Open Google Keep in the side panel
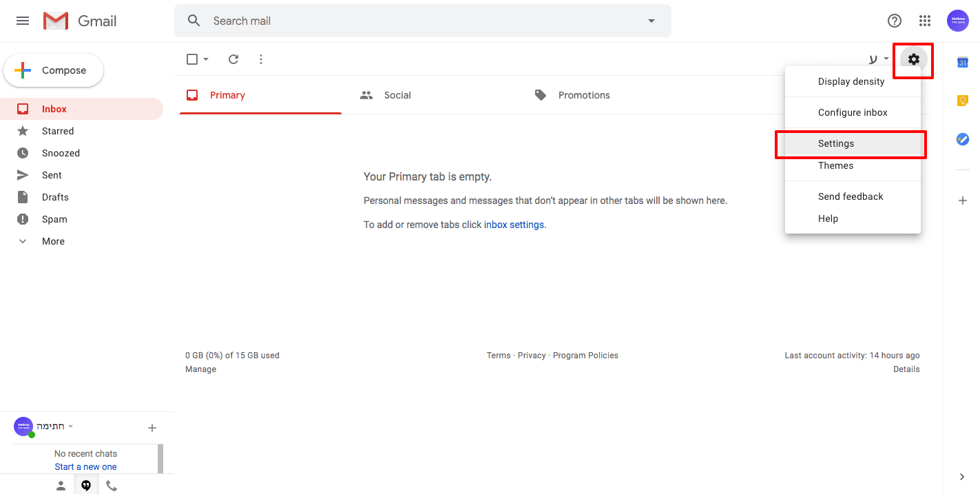 pos(962,100)
